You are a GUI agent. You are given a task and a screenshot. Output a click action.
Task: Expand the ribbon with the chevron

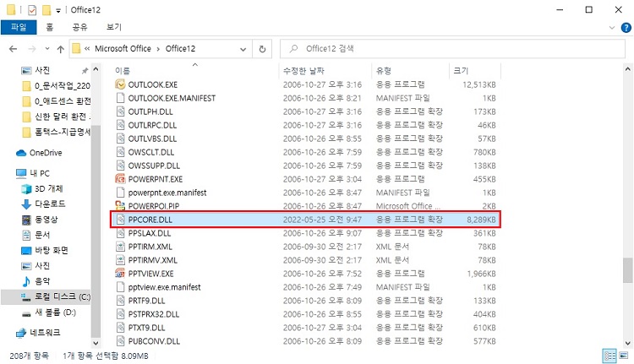[611, 28]
